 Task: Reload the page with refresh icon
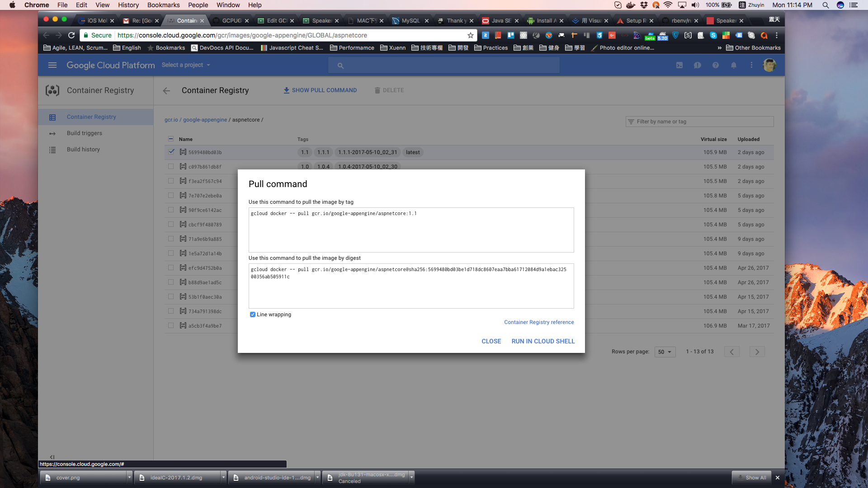click(x=71, y=35)
